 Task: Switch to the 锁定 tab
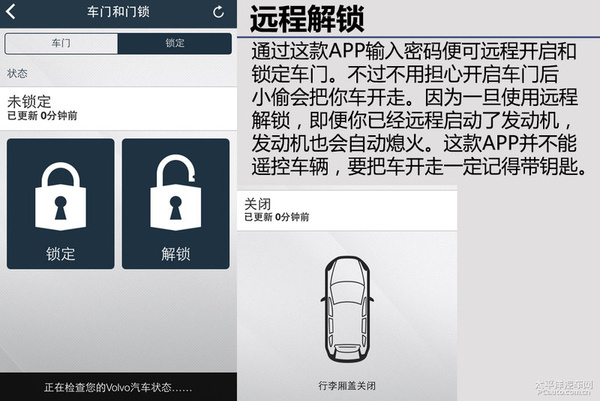click(175, 43)
